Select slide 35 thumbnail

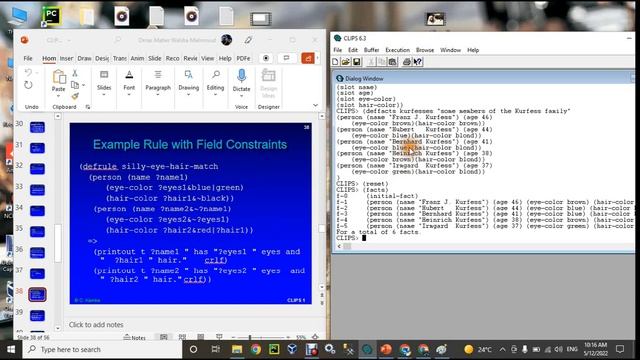click(37, 232)
